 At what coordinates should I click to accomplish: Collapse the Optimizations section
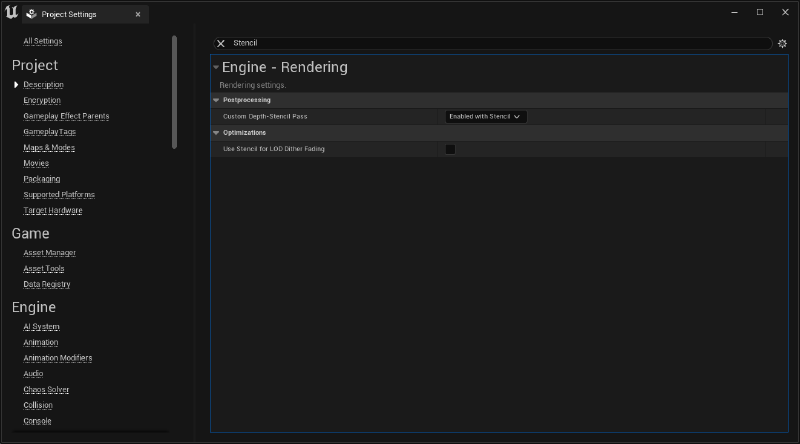pyautogui.click(x=216, y=133)
